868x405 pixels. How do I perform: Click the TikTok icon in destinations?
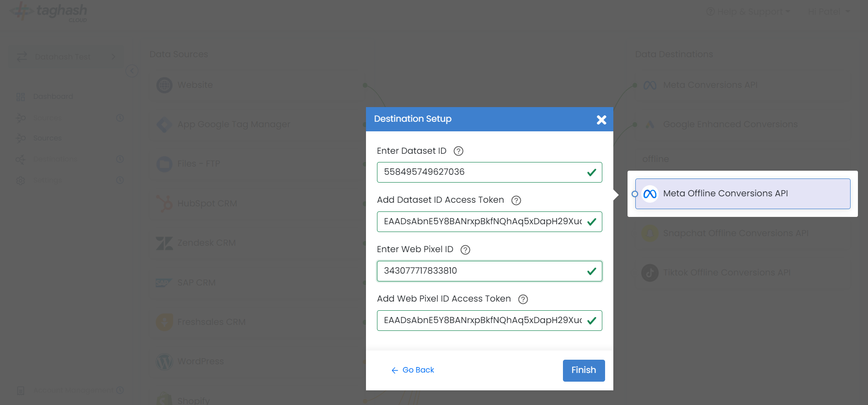(x=650, y=273)
